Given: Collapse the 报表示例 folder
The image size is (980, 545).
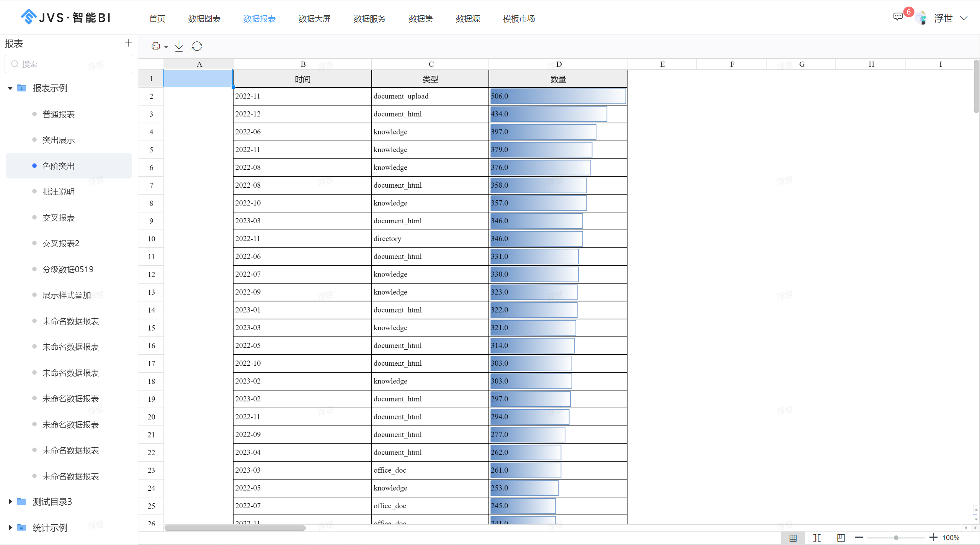Looking at the screenshot, I should (x=10, y=88).
